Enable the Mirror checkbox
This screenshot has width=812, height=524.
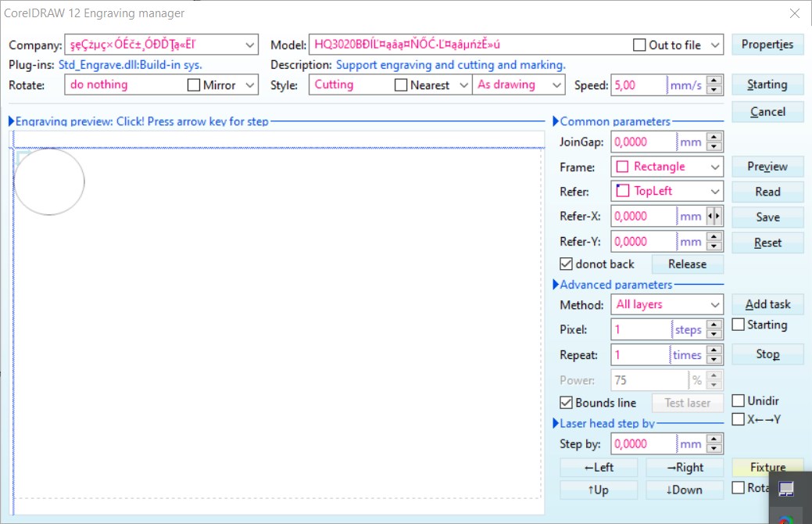194,85
